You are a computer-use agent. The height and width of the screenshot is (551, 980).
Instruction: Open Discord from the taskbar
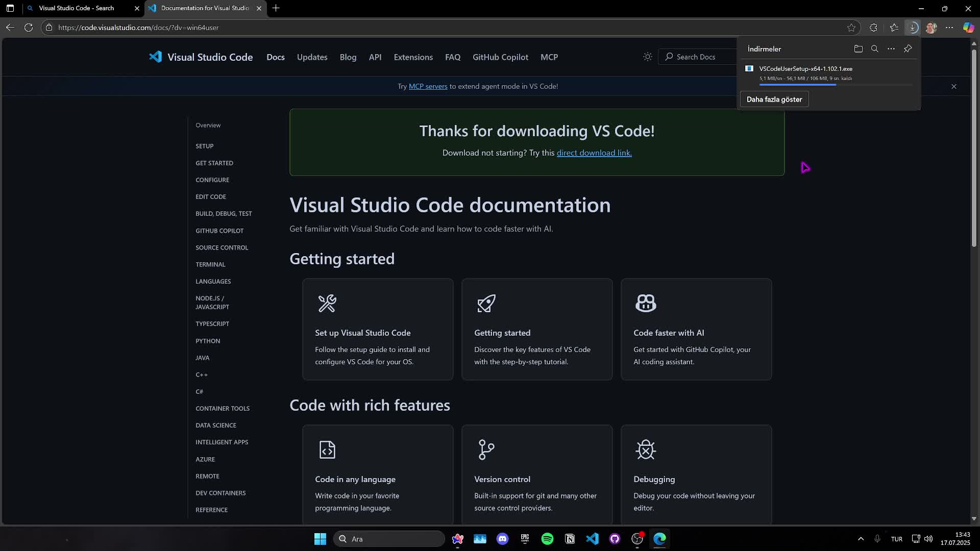tap(502, 539)
